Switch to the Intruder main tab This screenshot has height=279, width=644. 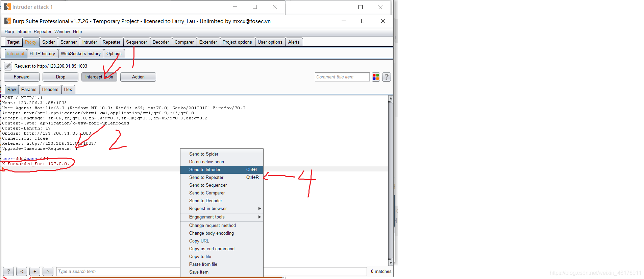pos(90,42)
